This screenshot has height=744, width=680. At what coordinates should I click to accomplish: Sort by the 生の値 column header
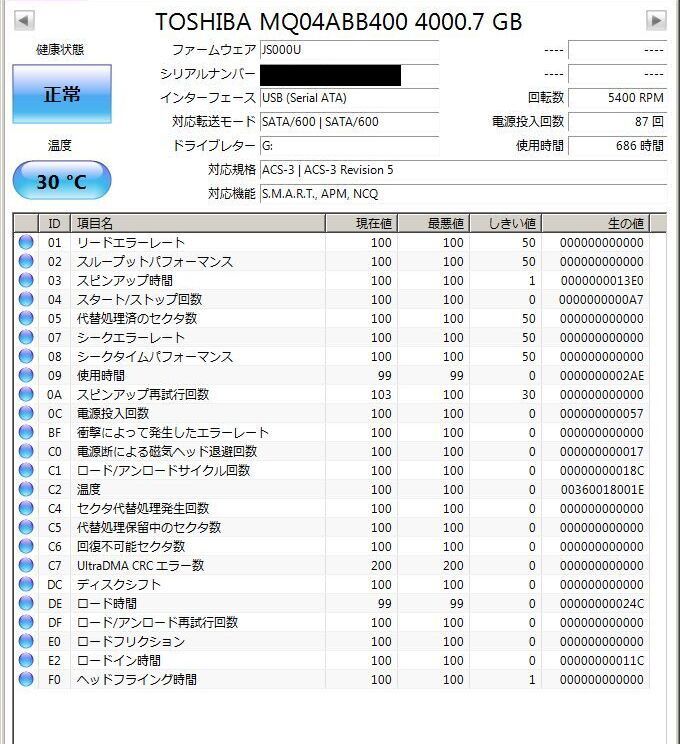tap(596, 223)
